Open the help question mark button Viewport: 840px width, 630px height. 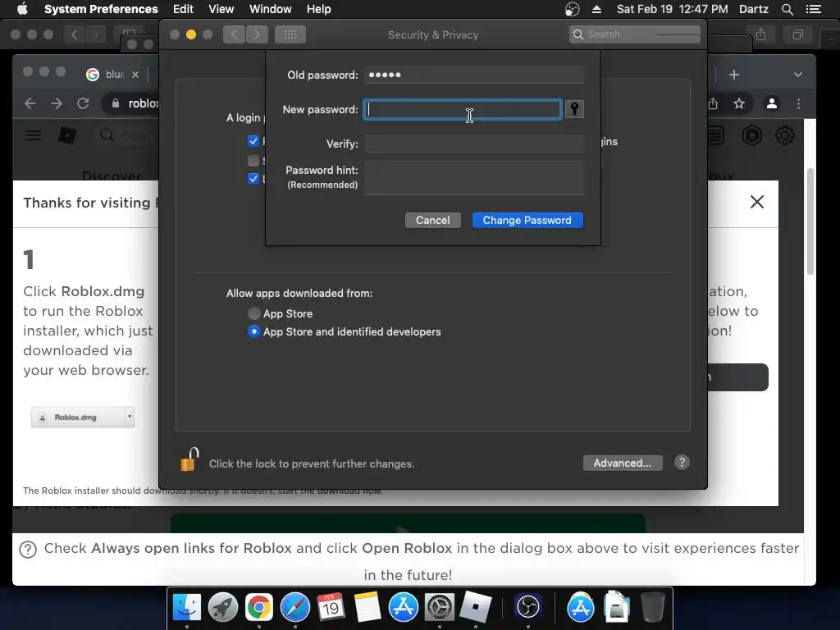click(682, 463)
